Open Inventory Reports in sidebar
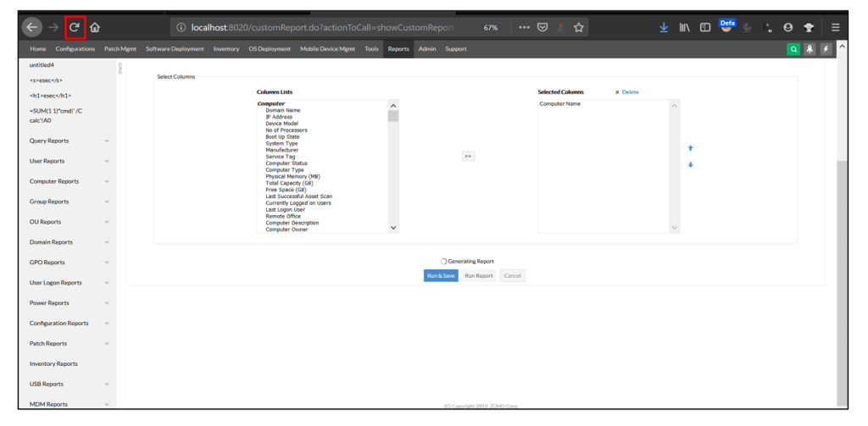The height and width of the screenshot is (426, 868). tap(53, 364)
